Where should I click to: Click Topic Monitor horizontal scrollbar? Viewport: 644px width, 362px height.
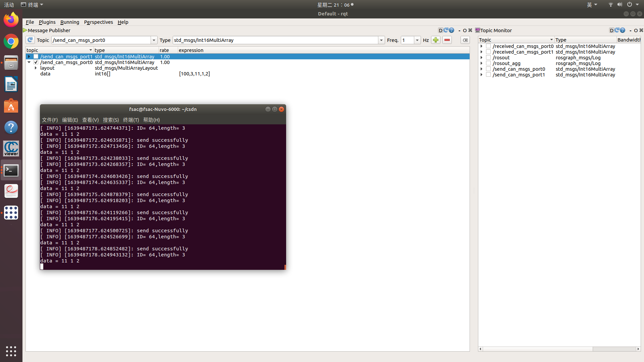[x=537, y=349]
